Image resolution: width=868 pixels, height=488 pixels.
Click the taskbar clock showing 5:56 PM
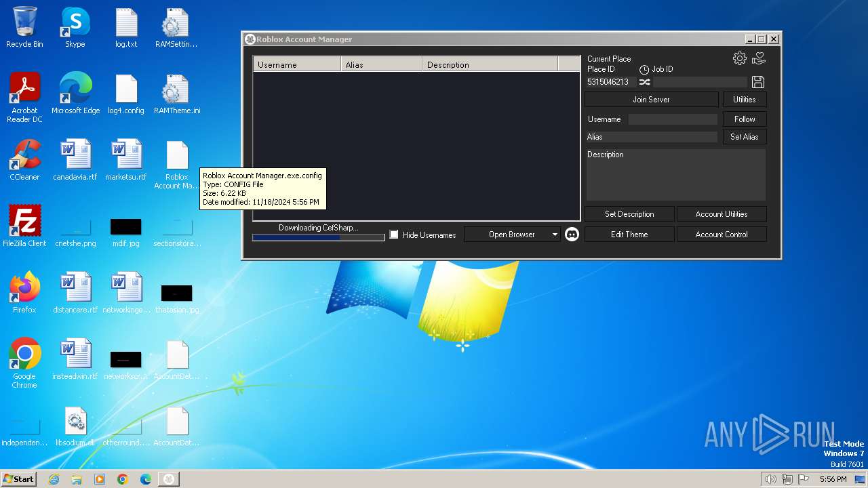click(x=833, y=479)
